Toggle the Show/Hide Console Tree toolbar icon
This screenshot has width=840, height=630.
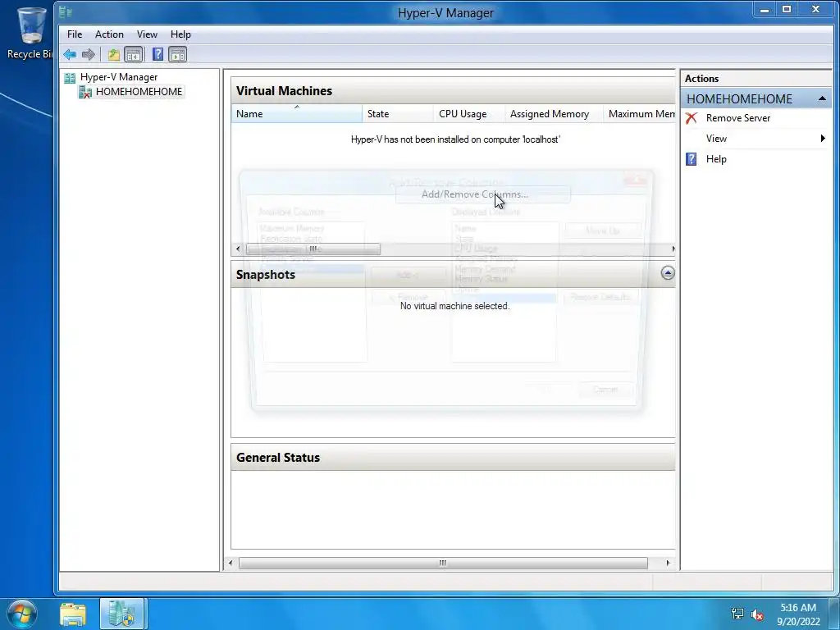coord(134,54)
